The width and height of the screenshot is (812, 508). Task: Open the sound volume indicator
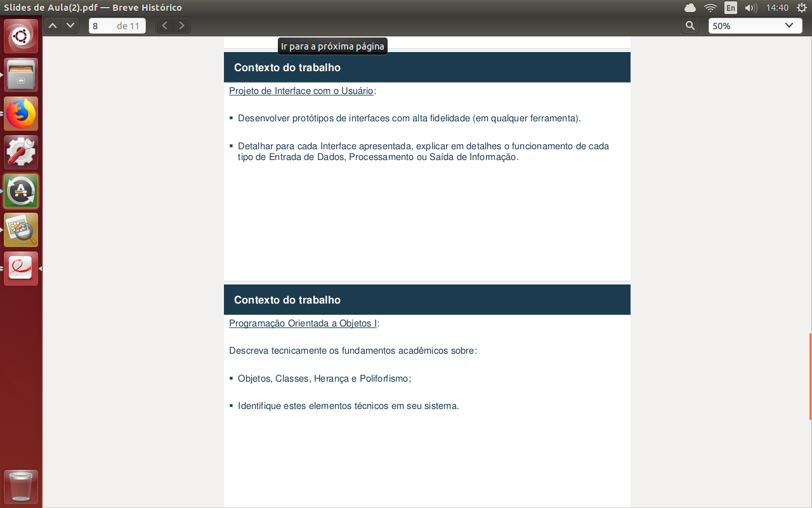click(751, 8)
